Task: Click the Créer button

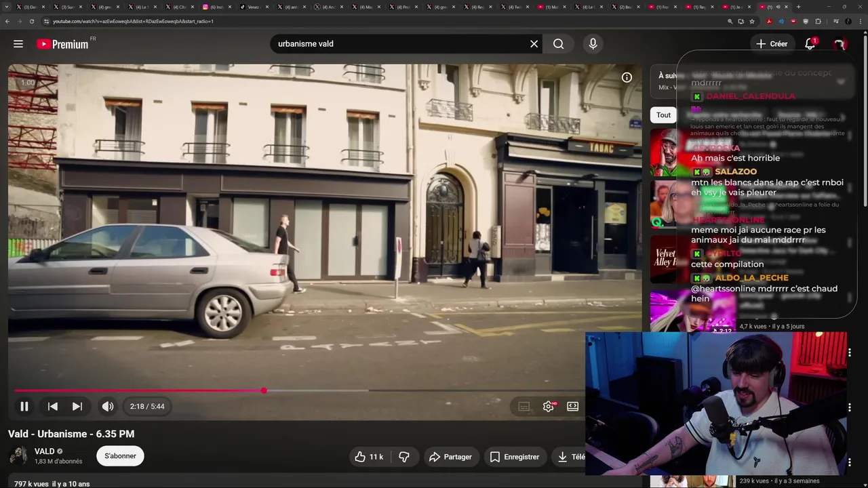Action: [x=772, y=43]
